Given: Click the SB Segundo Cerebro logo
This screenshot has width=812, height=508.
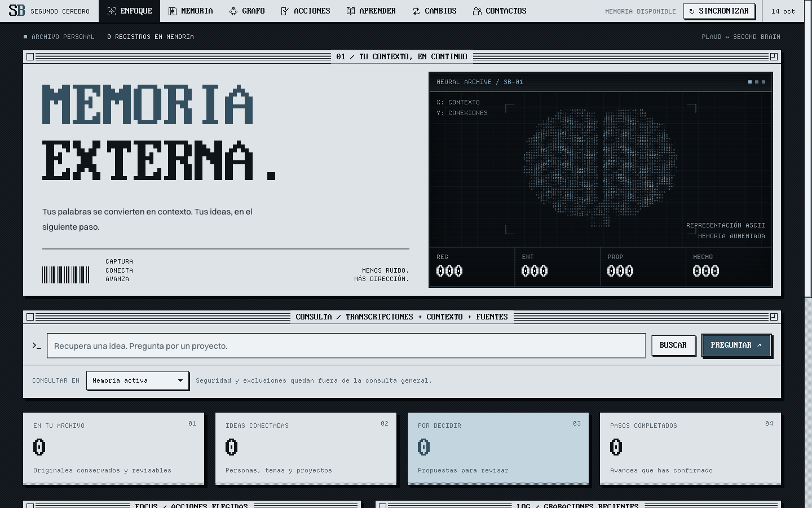Looking at the screenshot, I should point(49,11).
